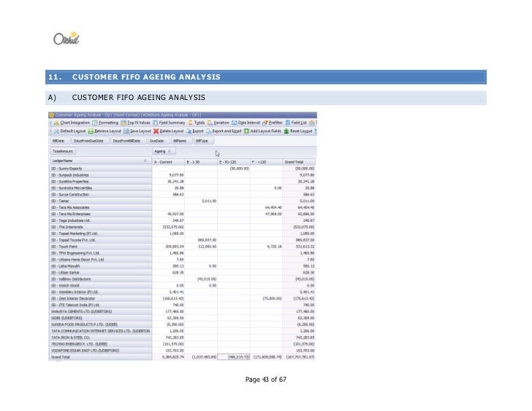
Task: Click the Totals toolbar item
Action: click(197, 123)
